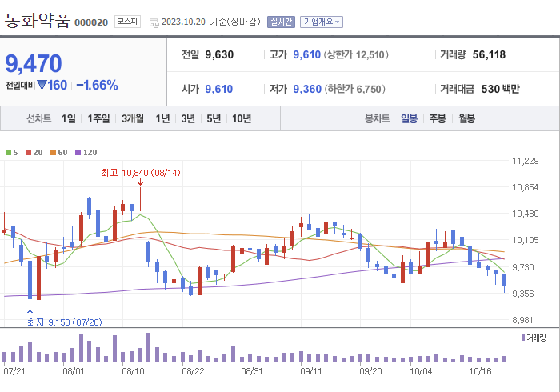The width and height of the screenshot is (560, 392).
Task: Click the 거래량 volume legend marker
Action: (523, 338)
